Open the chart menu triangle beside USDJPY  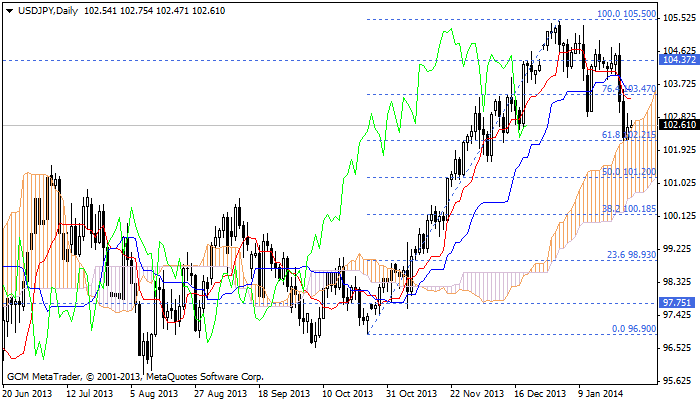(9, 11)
